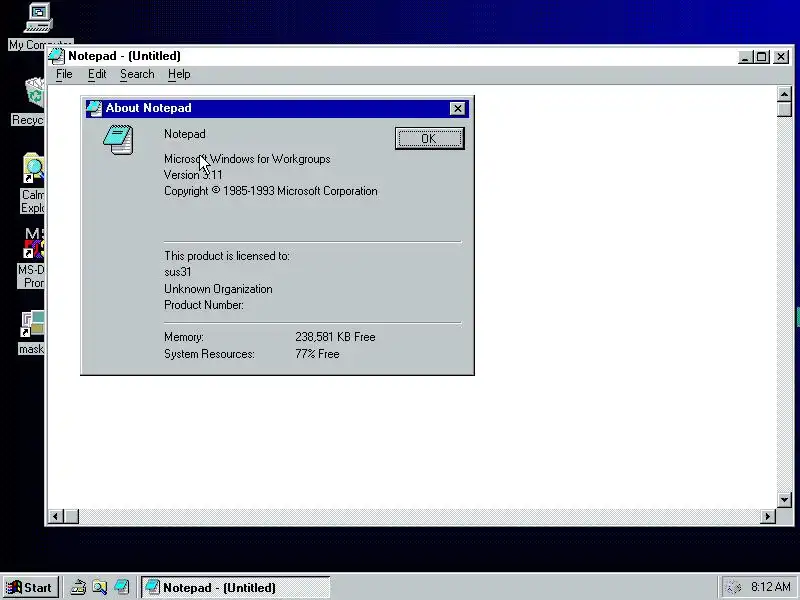
Task: Open the Edit menu in Notepad
Action: [97, 74]
